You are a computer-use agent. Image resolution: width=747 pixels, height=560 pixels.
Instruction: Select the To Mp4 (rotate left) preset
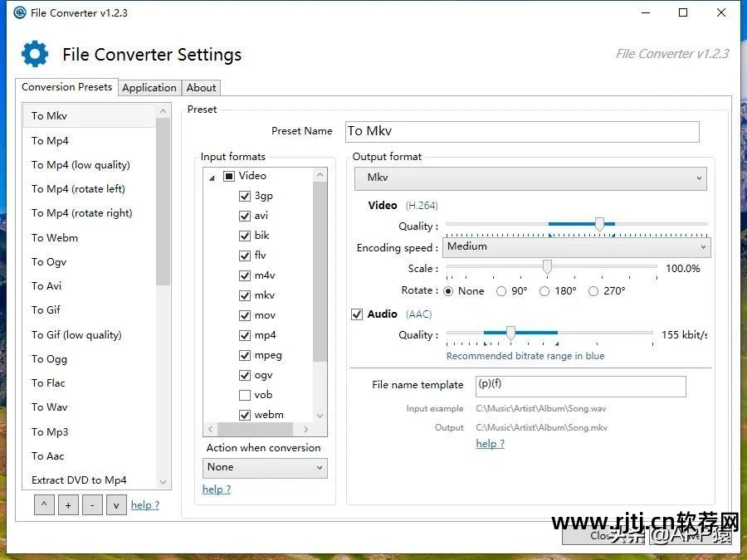click(x=90, y=189)
